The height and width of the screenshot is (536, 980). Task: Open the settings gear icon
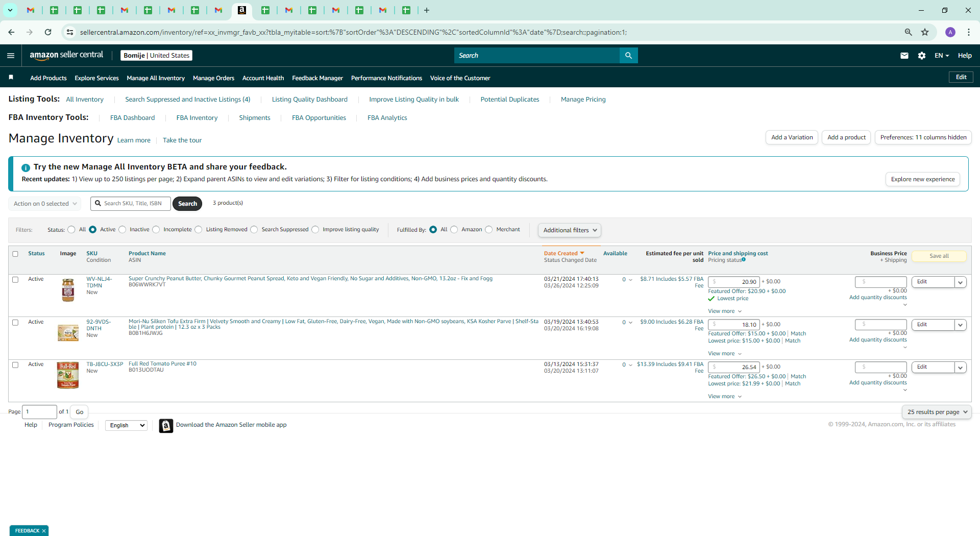click(922, 56)
